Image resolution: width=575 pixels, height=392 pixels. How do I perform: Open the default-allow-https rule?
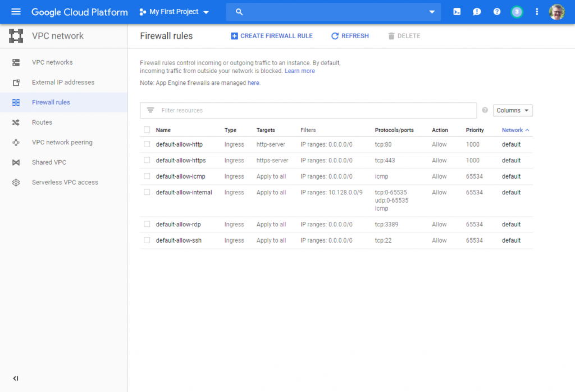coord(181,160)
